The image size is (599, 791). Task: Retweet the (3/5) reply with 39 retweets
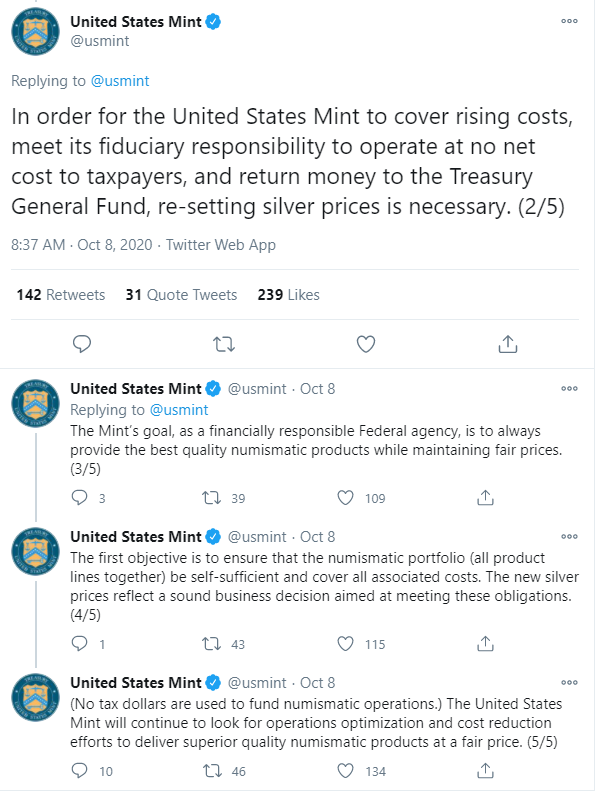pyautogui.click(x=211, y=498)
